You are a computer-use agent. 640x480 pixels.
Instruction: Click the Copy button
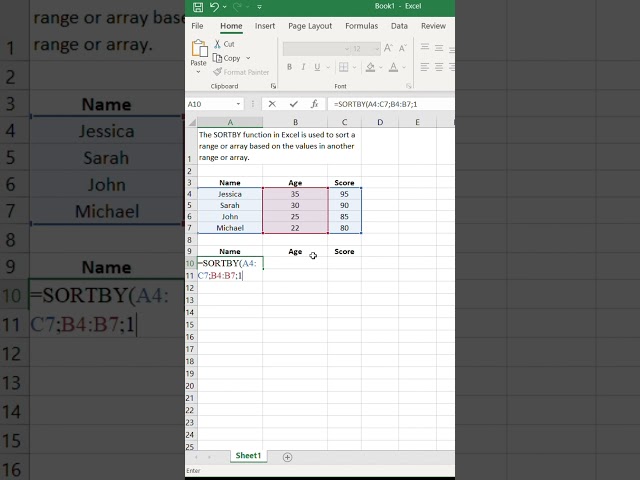click(227, 58)
